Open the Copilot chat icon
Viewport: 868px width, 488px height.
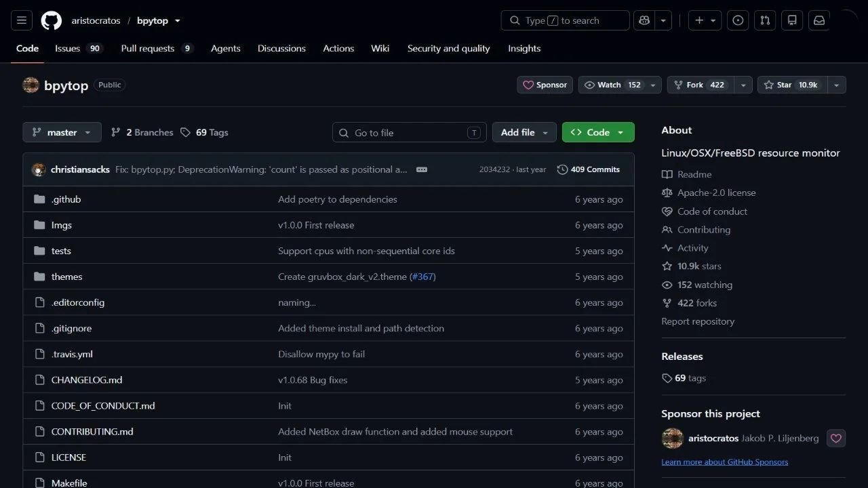coord(644,20)
